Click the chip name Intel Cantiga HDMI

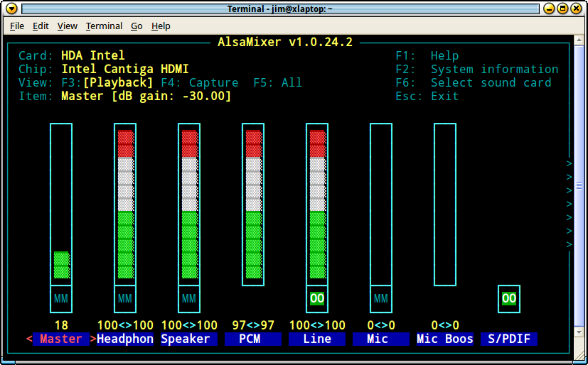tap(125, 69)
